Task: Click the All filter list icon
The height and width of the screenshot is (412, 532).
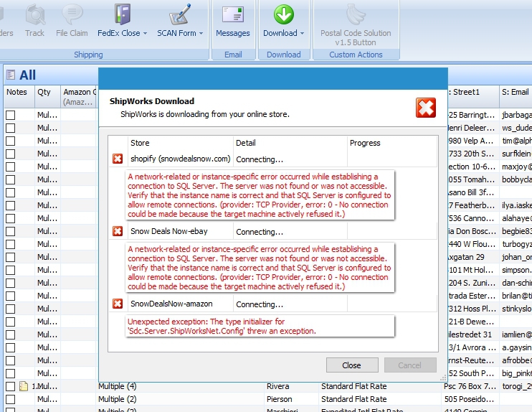Action: 11,75
